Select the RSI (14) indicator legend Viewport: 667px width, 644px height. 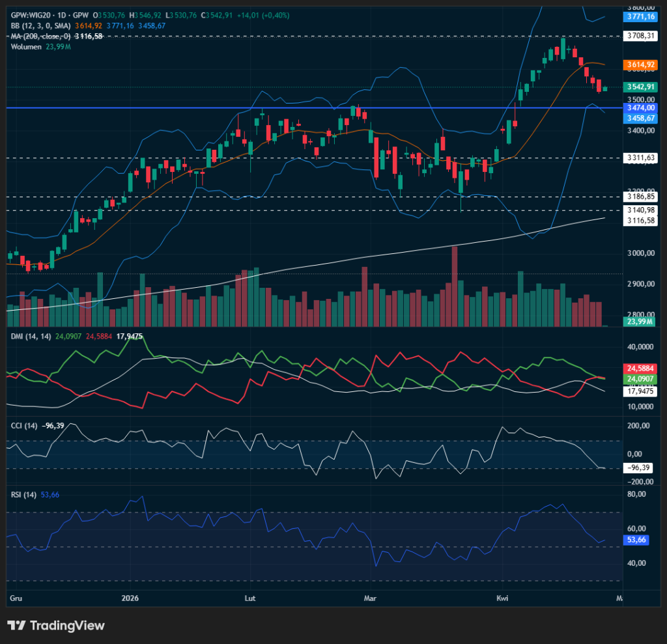point(21,495)
